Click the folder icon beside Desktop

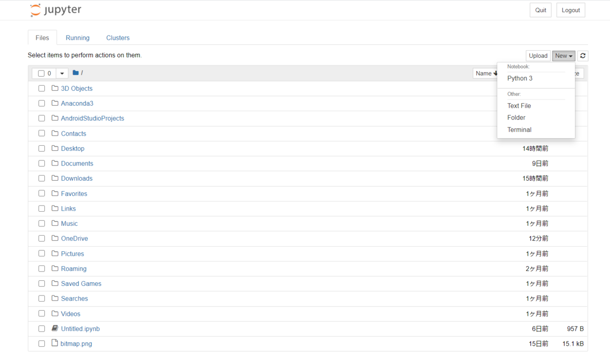[55, 148]
